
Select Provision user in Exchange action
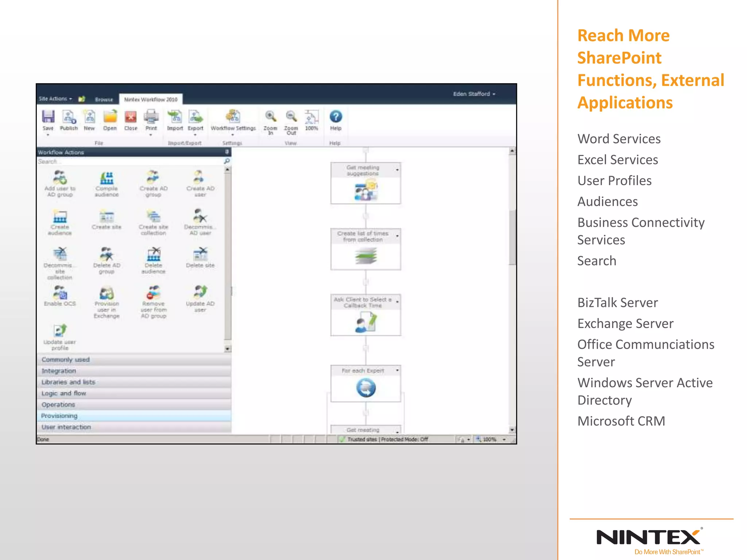click(107, 302)
